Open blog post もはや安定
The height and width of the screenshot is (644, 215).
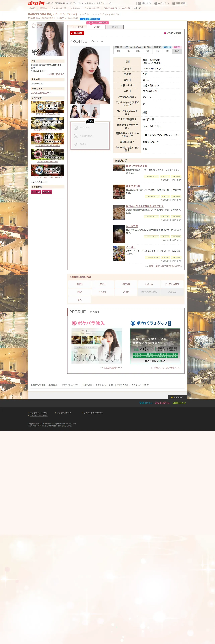click(x=132, y=226)
